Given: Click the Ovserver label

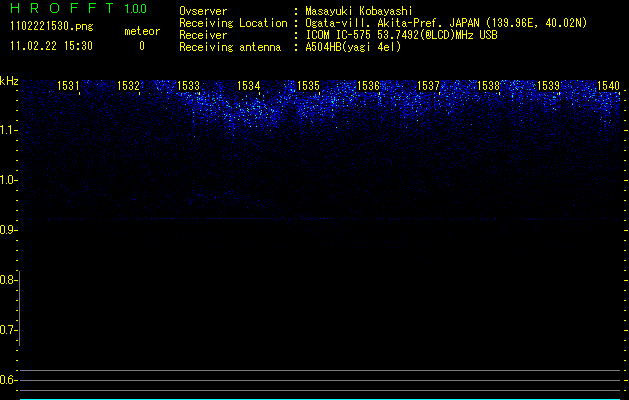Looking at the screenshot, I should coord(203,11).
